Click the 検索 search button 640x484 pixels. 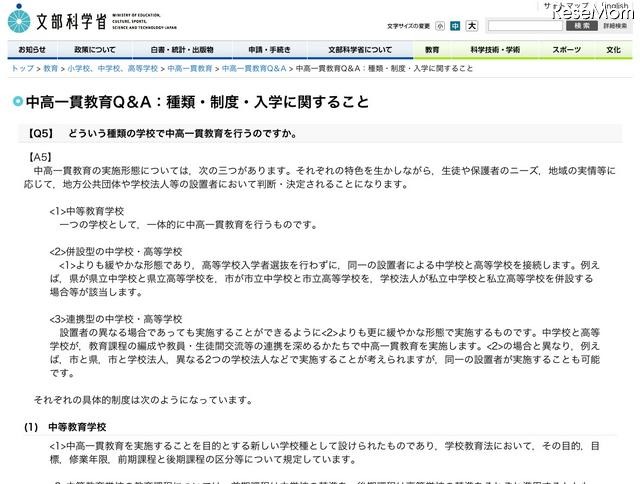click(582, 26)
